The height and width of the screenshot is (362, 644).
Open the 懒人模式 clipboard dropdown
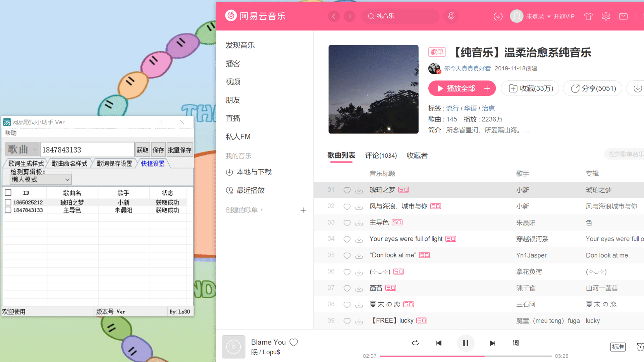pos(41,180)
